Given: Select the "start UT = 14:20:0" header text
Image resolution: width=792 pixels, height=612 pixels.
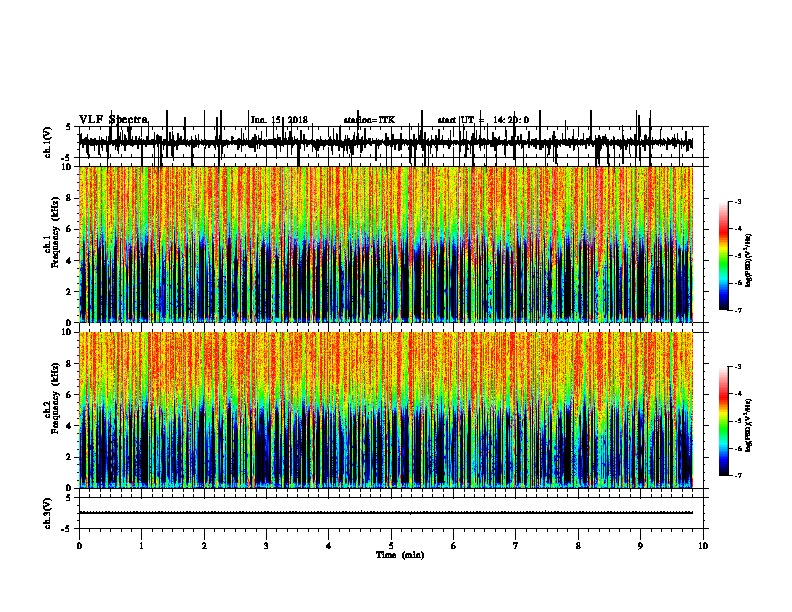Looking at the screenshot, I should (x=483, y=120).
